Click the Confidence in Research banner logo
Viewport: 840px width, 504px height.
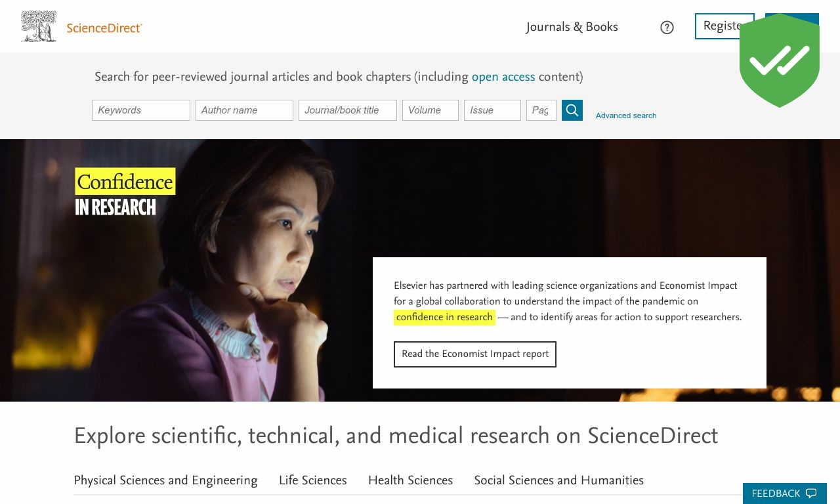(125, 192)
